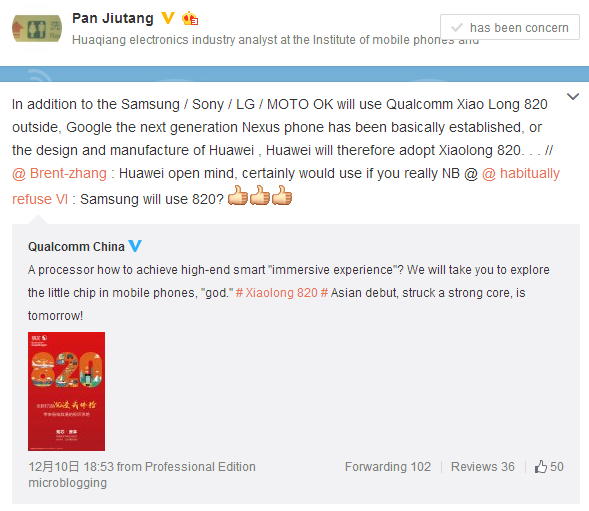Image resolution: width=589 pixels, height=511 pixels.
Task: Click the first thumbs-up emoji
Action: (238, 195)
